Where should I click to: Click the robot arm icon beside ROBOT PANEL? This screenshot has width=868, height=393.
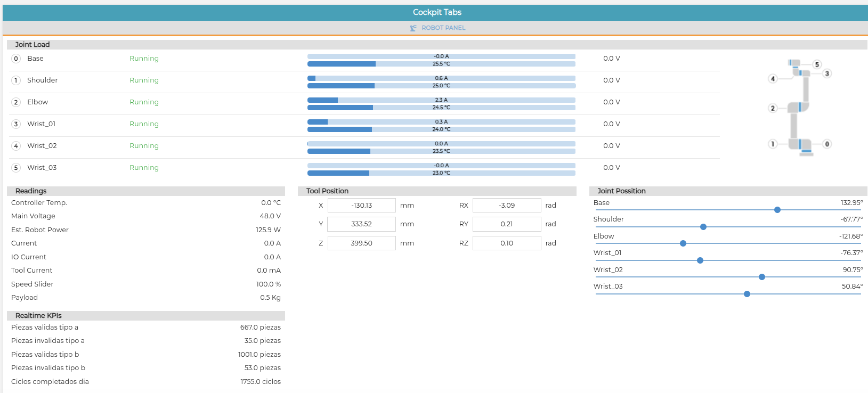413,28
